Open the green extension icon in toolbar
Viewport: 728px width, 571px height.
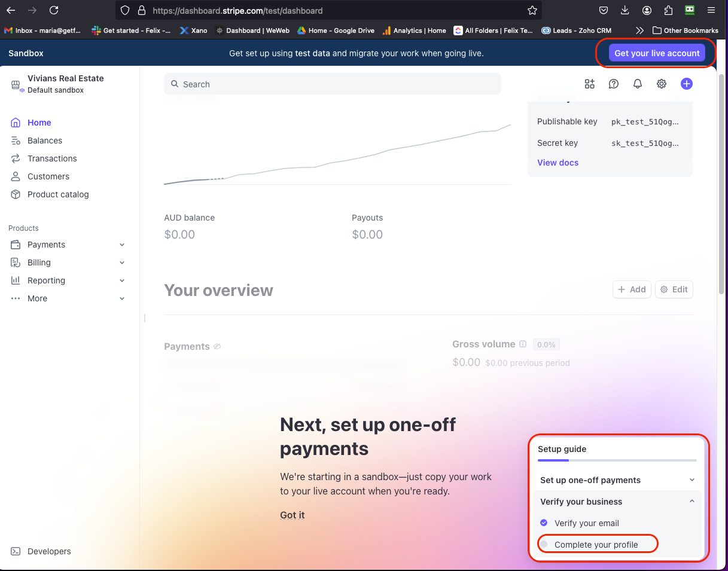pyautogui.click(x=690, y=10)
